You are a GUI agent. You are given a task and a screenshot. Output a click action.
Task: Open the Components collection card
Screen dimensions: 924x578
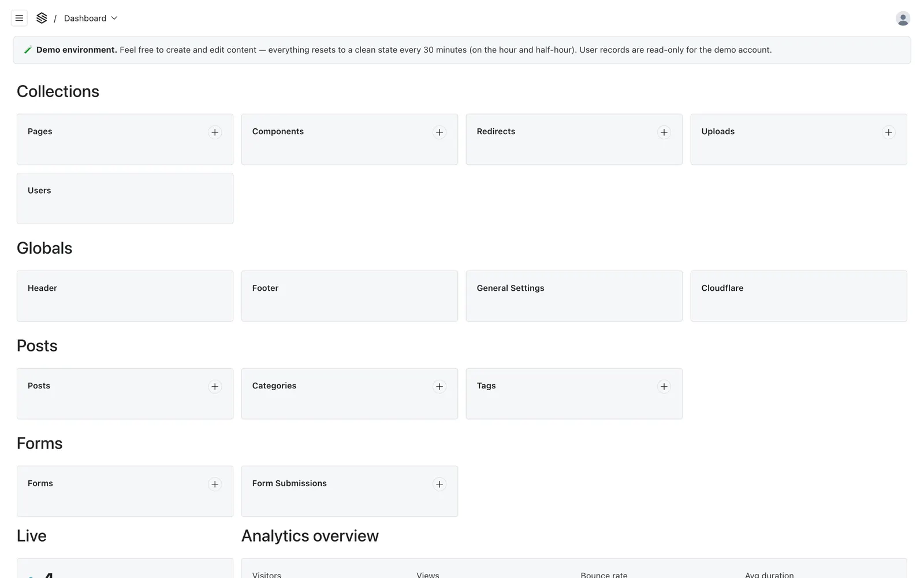click(349, 139)
